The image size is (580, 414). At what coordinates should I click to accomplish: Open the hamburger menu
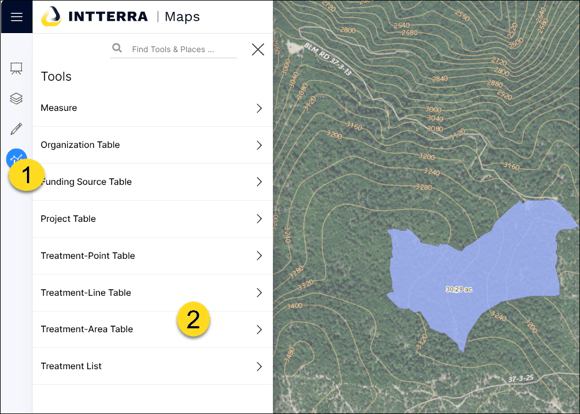click(x=16, y=17)
